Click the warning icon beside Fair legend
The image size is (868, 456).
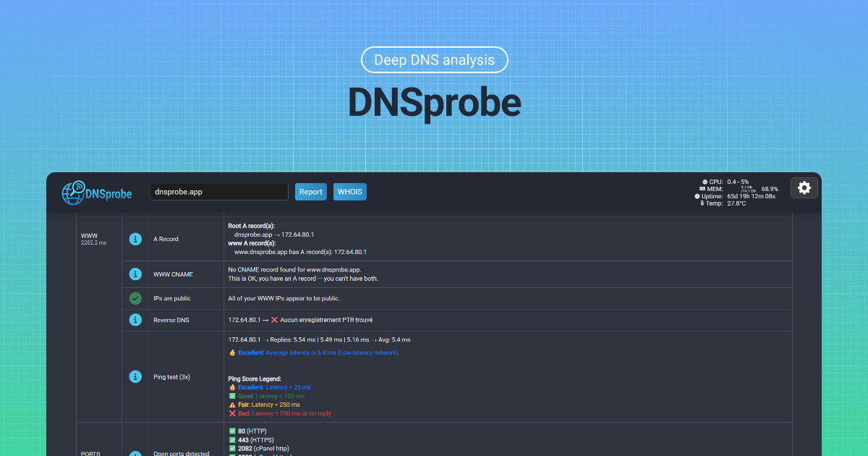pos(232,405)
